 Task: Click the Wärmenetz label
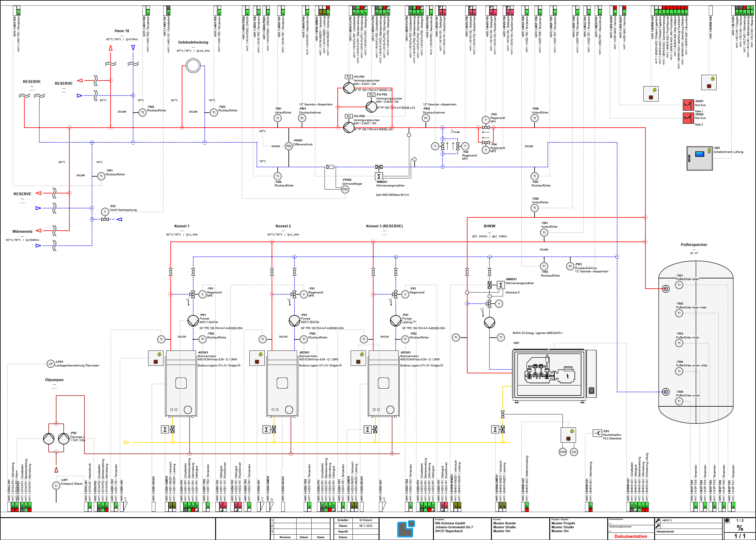(23, 232)
